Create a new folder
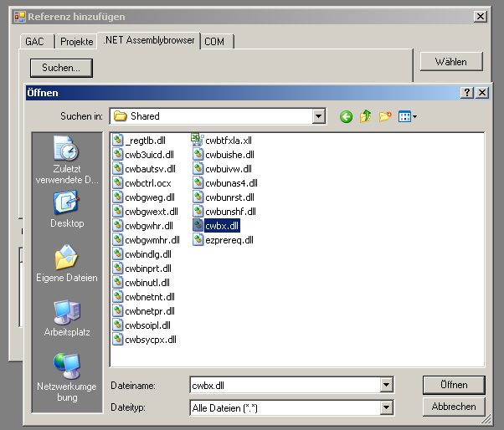504x430 pixels. pyautogui.click(x=385, y=116)
